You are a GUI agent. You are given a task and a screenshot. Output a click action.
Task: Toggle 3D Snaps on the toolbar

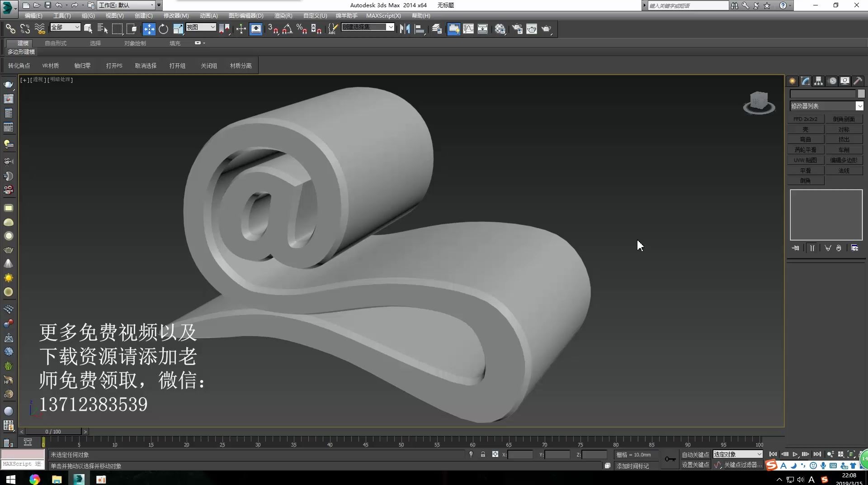click(274, 29)
